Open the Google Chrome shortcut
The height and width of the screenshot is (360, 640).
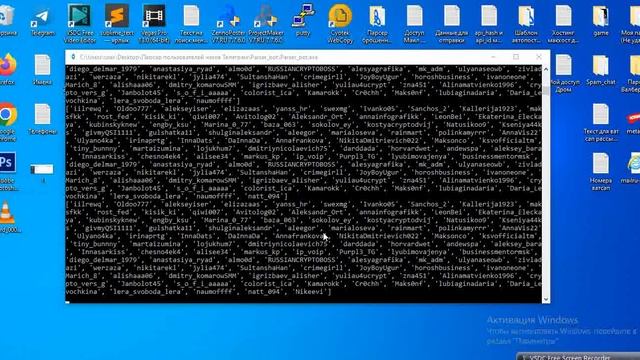tap(7, 122)
